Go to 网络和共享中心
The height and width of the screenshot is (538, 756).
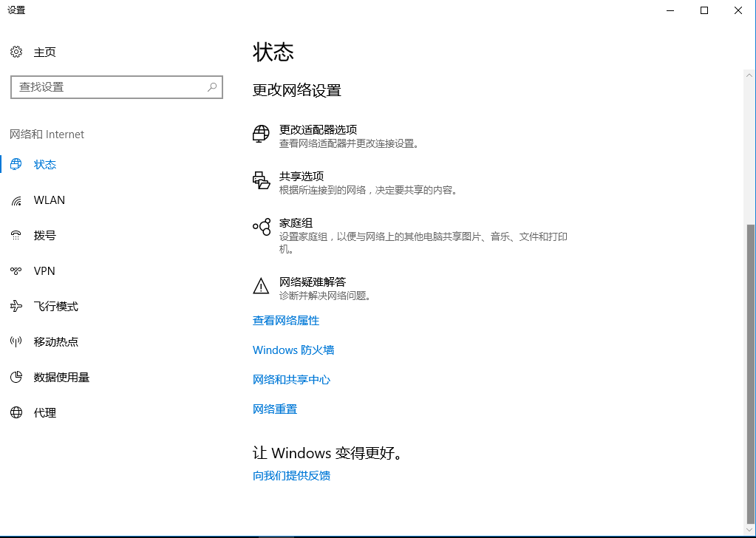click(291, 380)
